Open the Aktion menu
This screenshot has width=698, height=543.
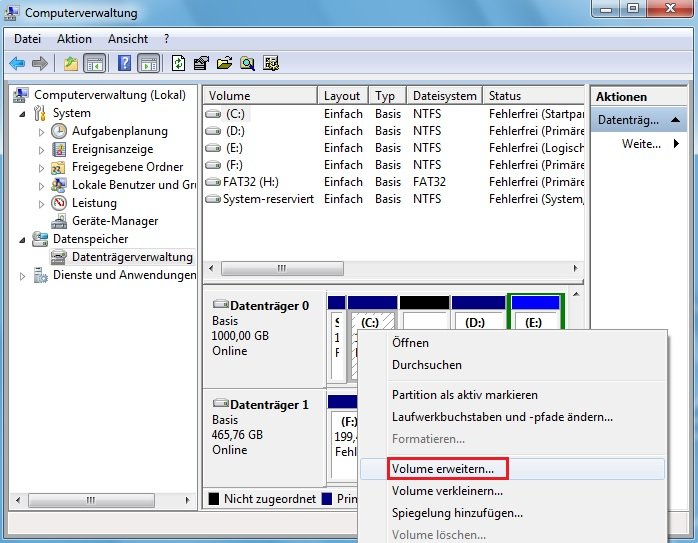(74, 39)
